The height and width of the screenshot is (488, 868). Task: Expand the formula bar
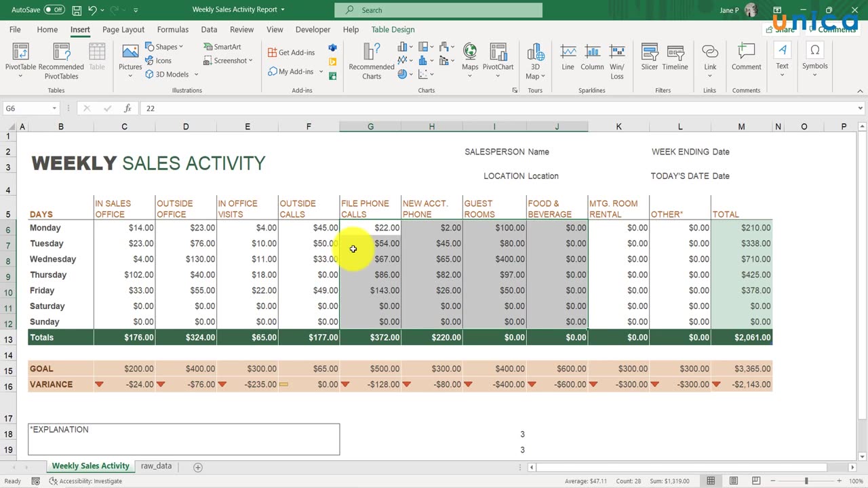861,108
